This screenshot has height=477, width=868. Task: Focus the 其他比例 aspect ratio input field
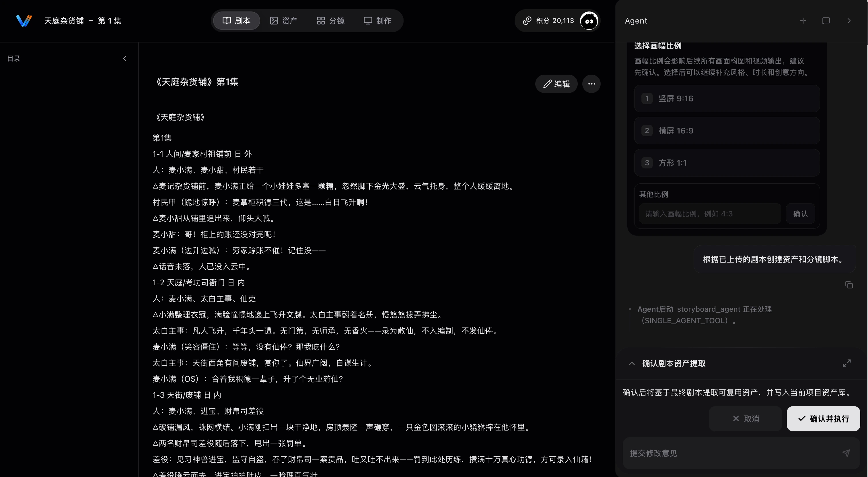tap(710, 214)
